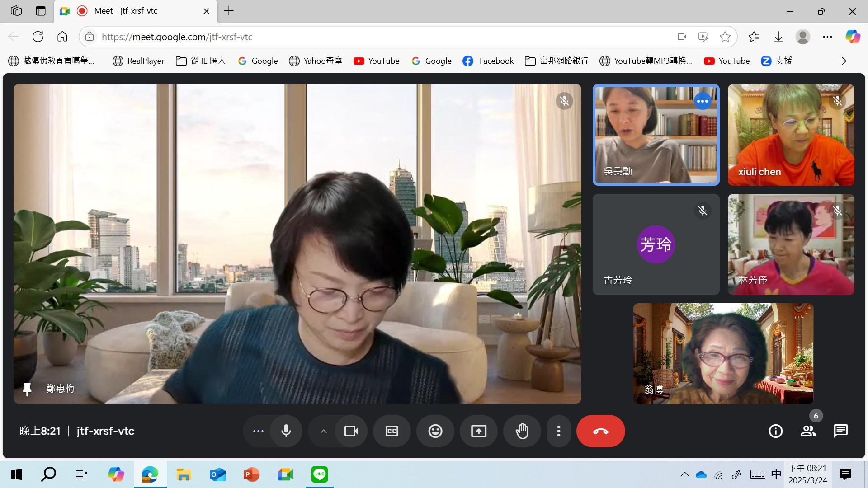
Task: Unpin 鄭惠梅 using the pin icon
Action: tap(27, 389)
